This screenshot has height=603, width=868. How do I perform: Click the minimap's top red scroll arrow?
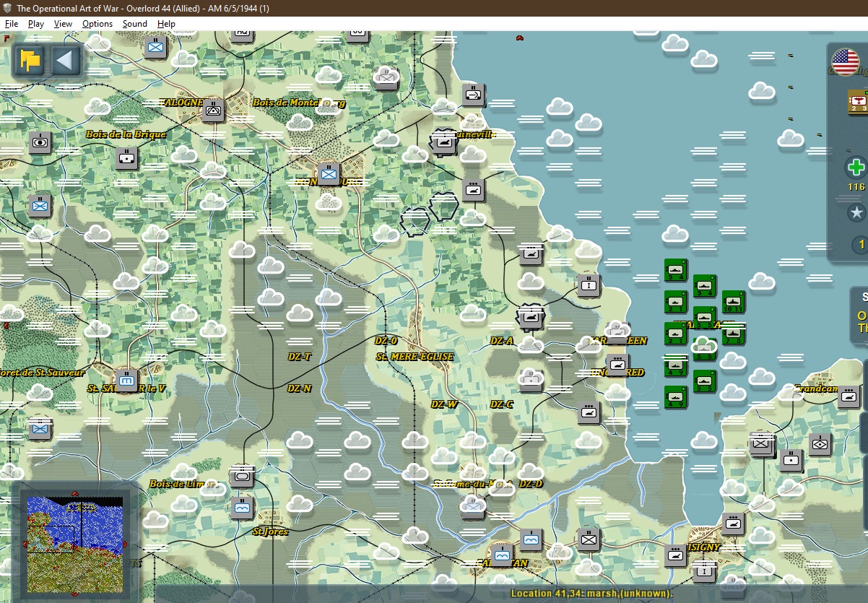coord(75,494)
